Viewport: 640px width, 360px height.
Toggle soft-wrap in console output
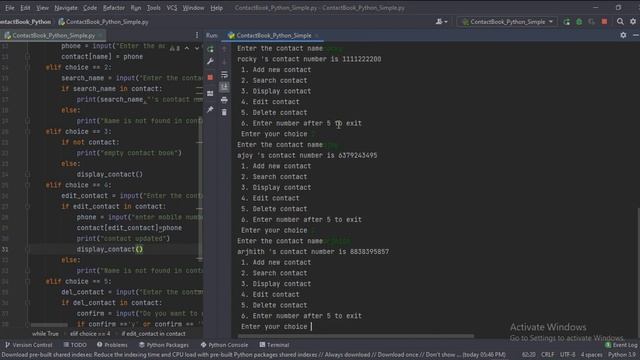pos(224,75)
